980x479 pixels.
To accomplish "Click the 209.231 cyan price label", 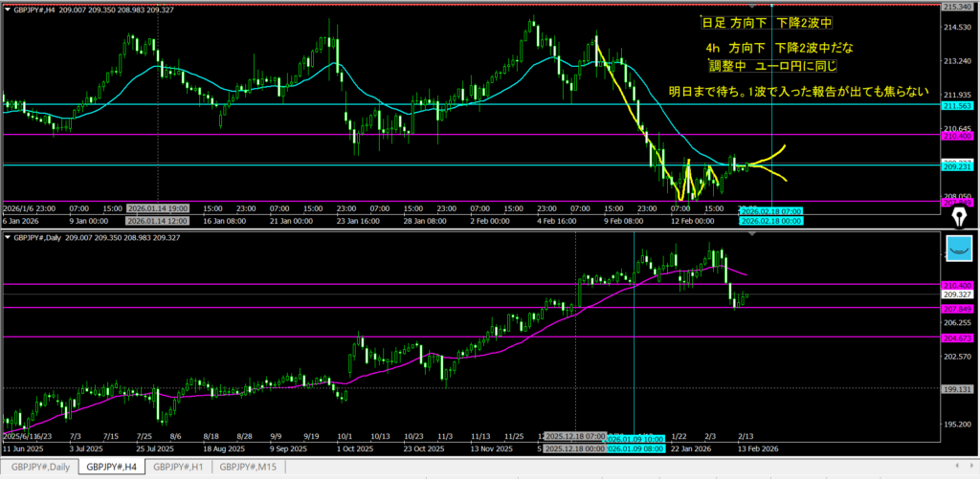I will [x=959, y=165].
